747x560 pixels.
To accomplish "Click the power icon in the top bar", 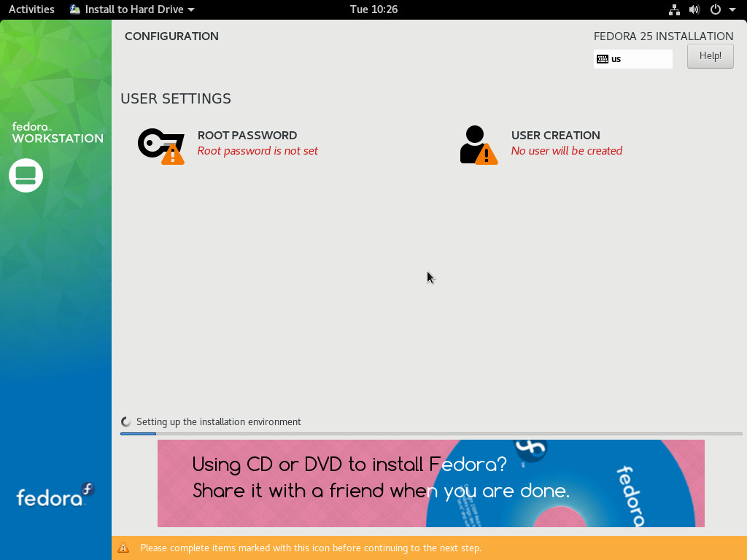I will pos(716,9).
